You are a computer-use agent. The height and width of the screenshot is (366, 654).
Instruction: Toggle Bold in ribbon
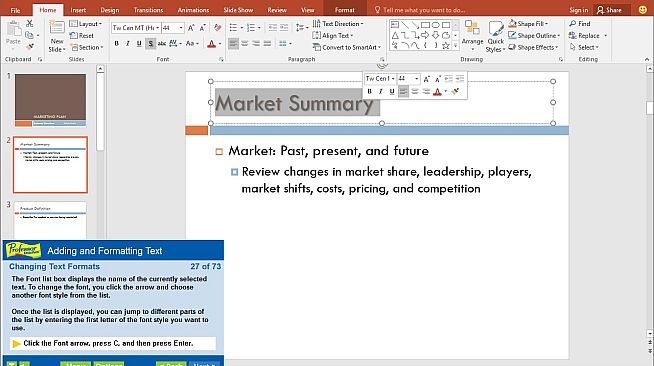[117, 43]
